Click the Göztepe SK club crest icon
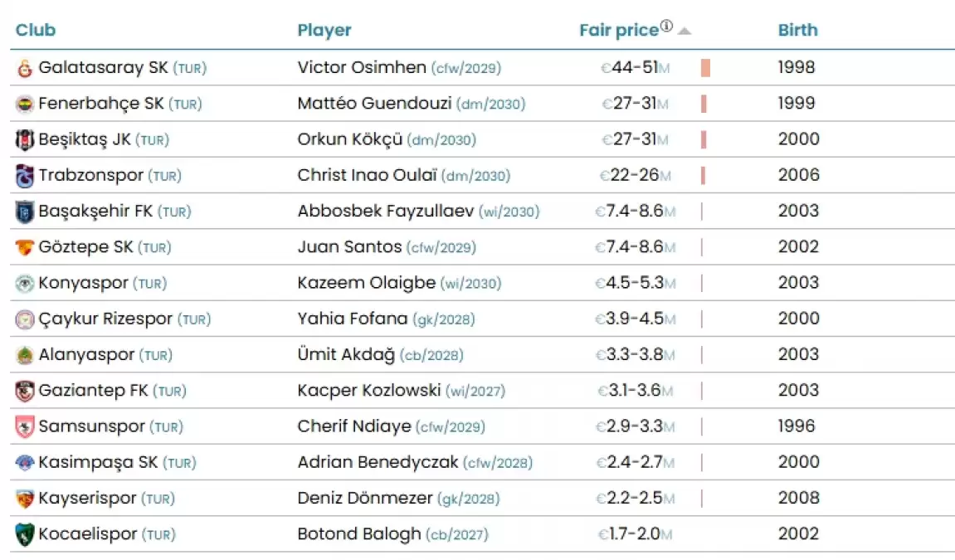The width and height of the screenshot is (955, 560). 24,248
